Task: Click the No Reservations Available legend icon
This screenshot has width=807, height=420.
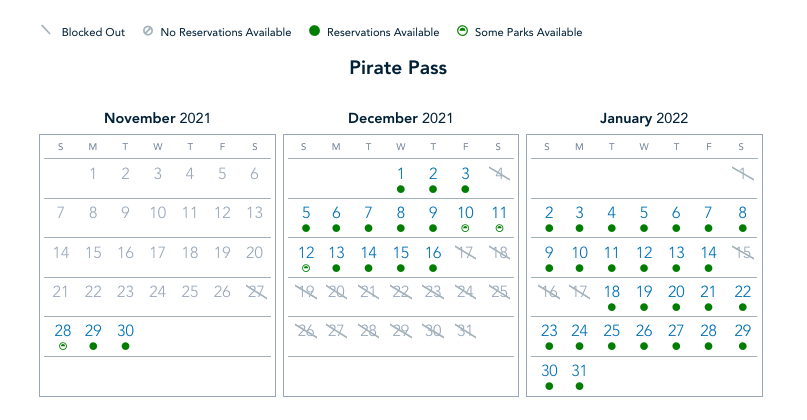Action: point(149,32)
